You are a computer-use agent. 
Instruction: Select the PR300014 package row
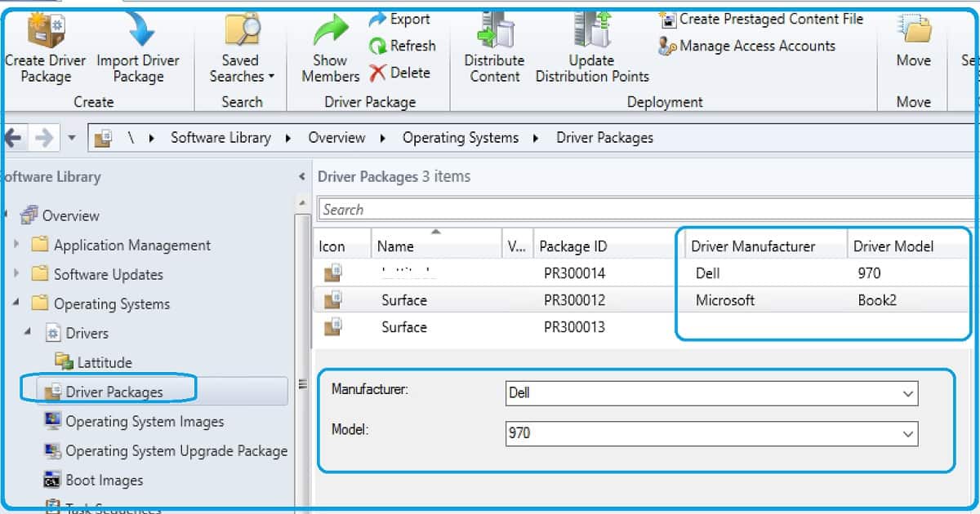[642, 273]
